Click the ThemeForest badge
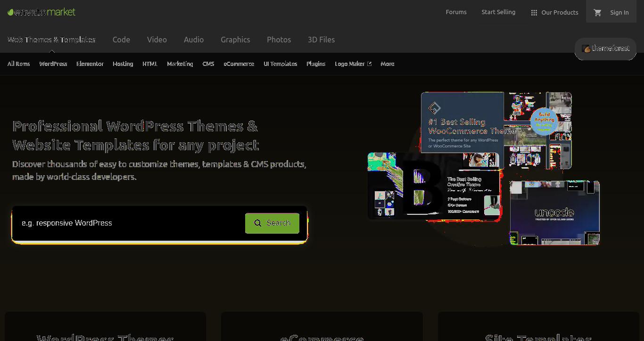This screenshot has width=644, height=341. click(x=605, y=49)
